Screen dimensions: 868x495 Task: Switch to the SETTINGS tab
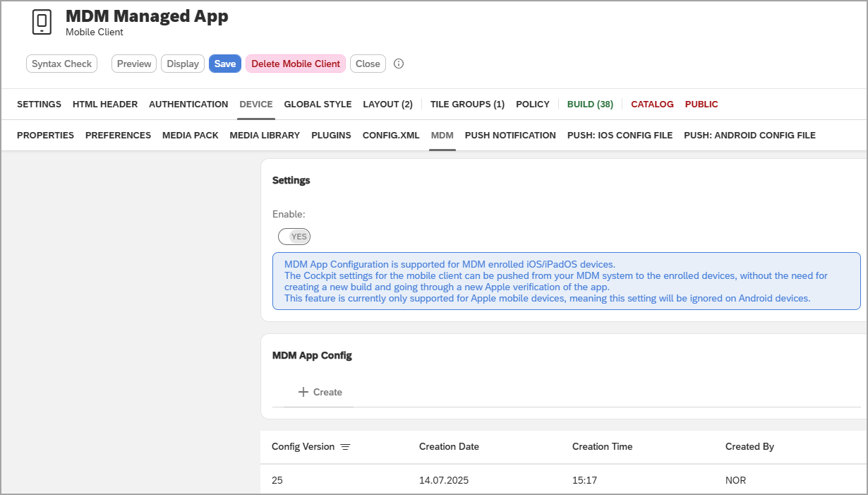(x=39, y=104)
